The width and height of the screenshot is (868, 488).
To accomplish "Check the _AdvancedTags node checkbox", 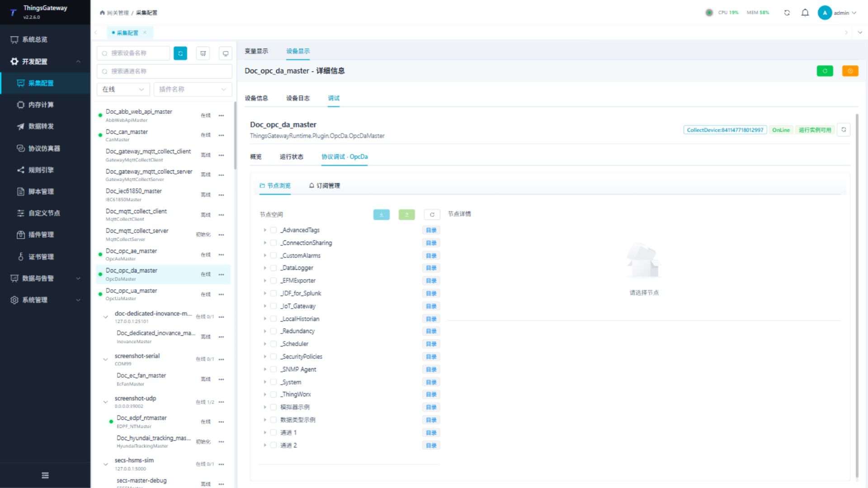I will coord(273,230).
